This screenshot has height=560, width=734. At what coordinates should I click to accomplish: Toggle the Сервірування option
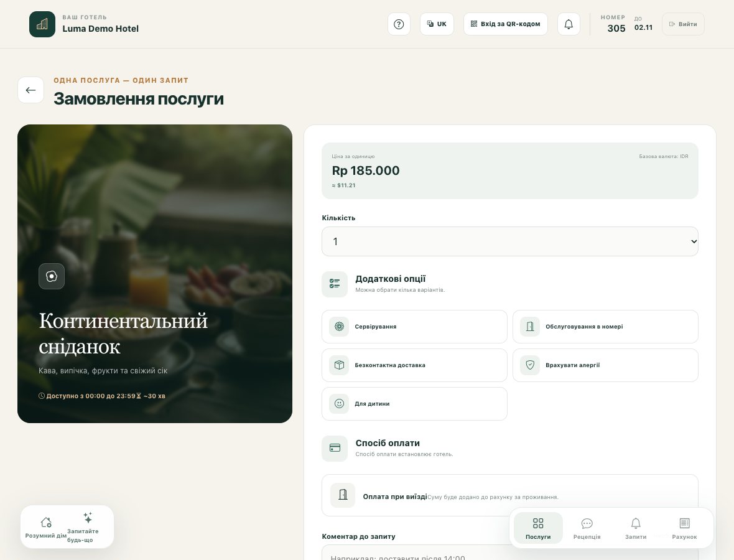(x=414, y=327)
